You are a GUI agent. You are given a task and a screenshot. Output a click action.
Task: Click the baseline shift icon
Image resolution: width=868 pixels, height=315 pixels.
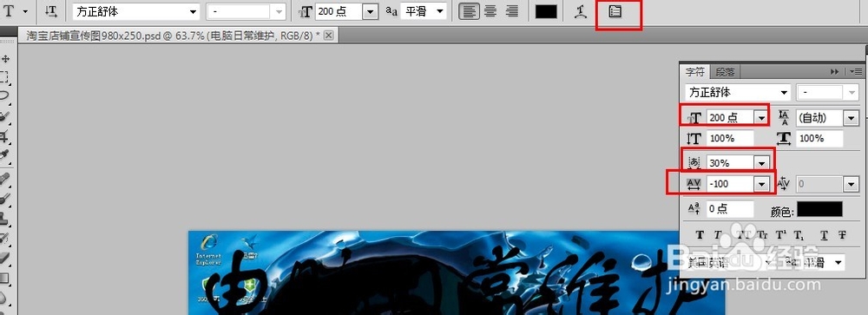point(694,209)
